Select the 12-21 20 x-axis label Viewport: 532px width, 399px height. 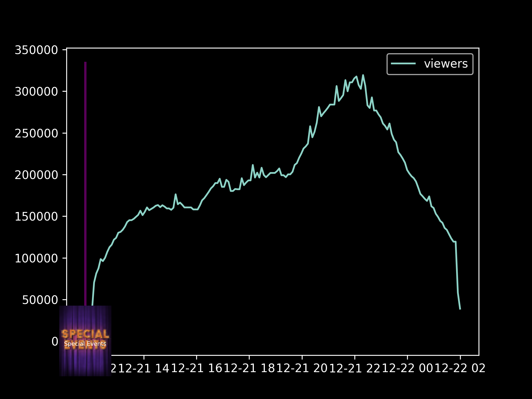302,369
